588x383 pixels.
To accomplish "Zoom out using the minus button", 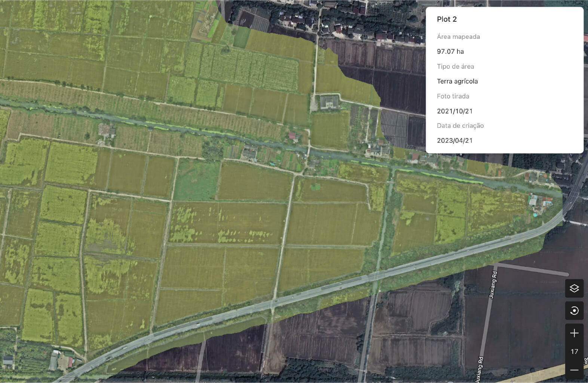I will click(574, 370).
